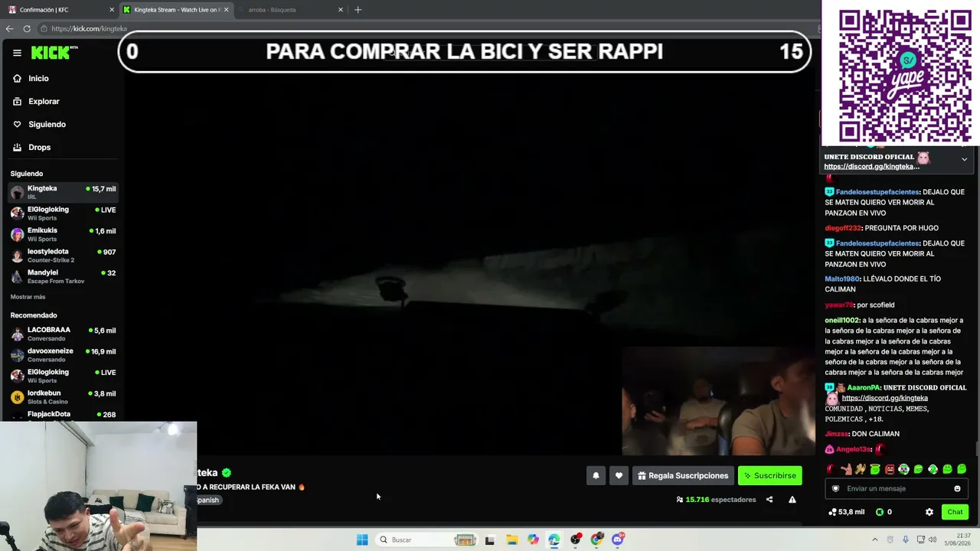Toggle the follow heart button
Image resolution: width=980 pixels, height=551 pixels.
[619, 475]
